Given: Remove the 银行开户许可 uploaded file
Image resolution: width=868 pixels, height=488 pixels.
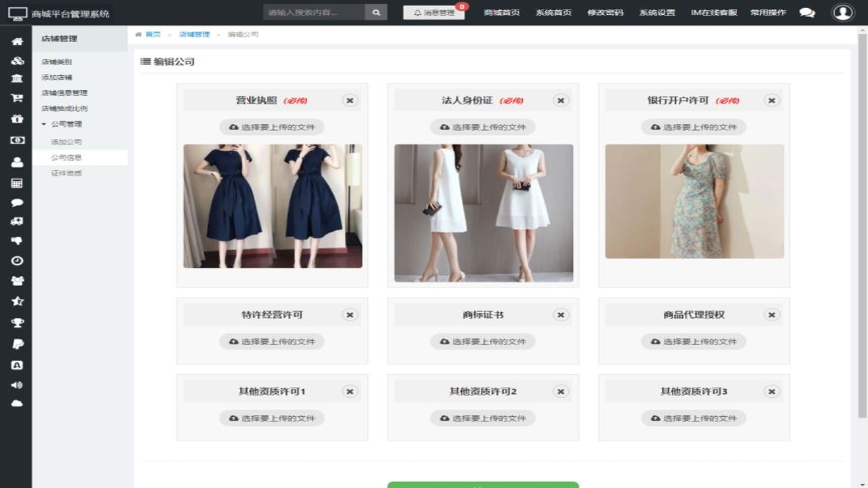Looking at the screenshot, I should pyautogui.click(x=772, y=100).
